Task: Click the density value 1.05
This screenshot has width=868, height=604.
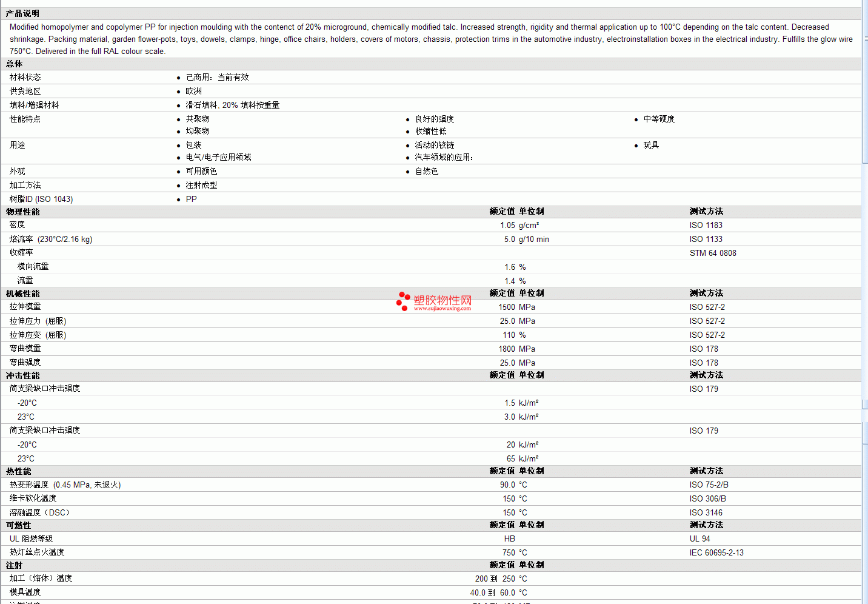Action: pos(507,225)
